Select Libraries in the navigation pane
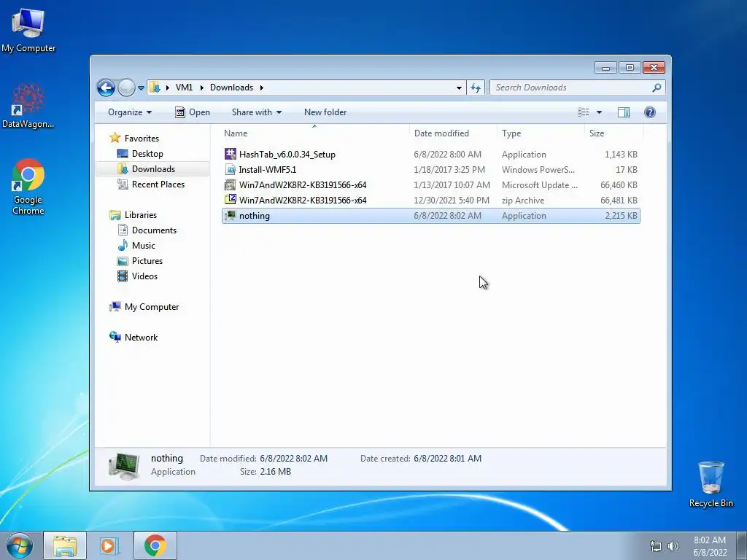Viewport: 747px width, 560px height. click(141, 215)
